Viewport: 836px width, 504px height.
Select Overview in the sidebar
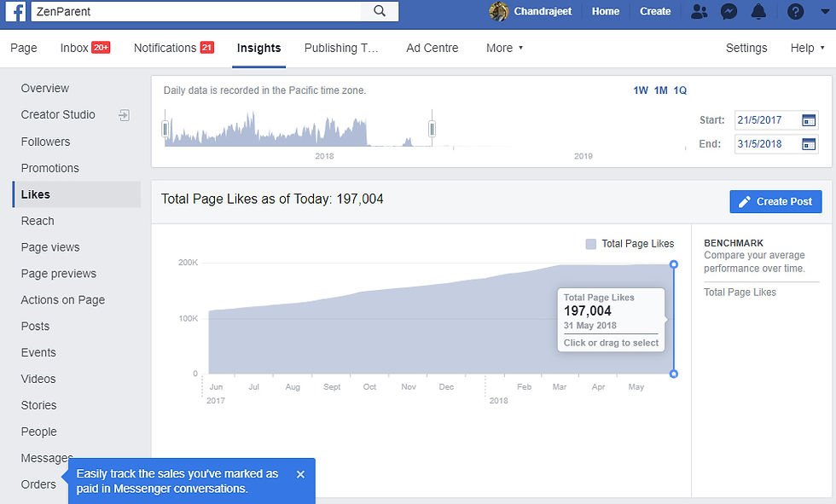point(44,89)
